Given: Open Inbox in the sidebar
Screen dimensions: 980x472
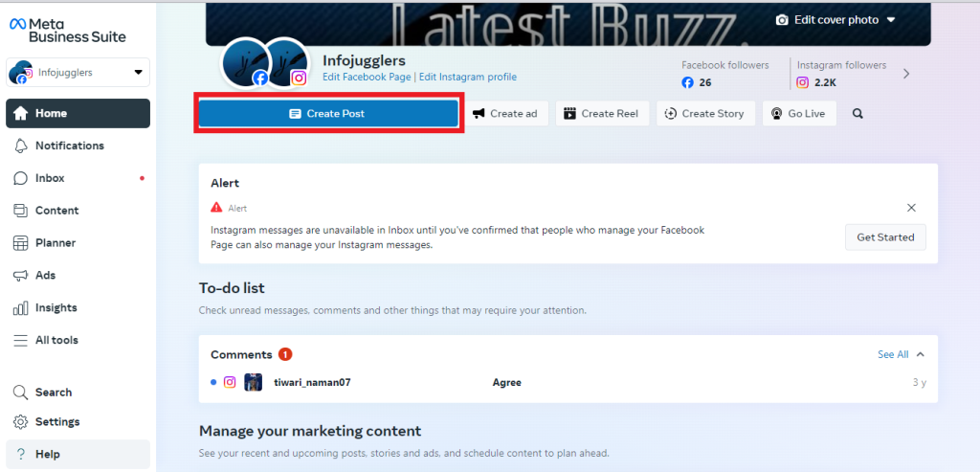Looking at the screenshot, I should [x=78, y=178].
